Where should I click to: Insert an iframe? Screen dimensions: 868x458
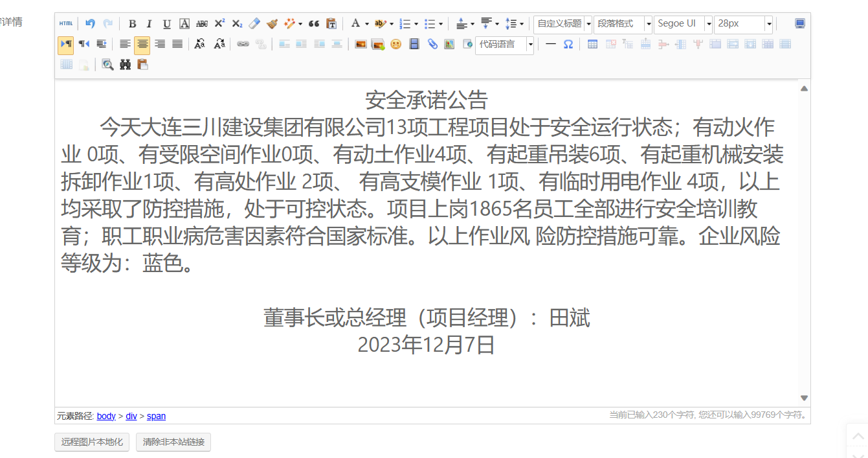point(467,44)
